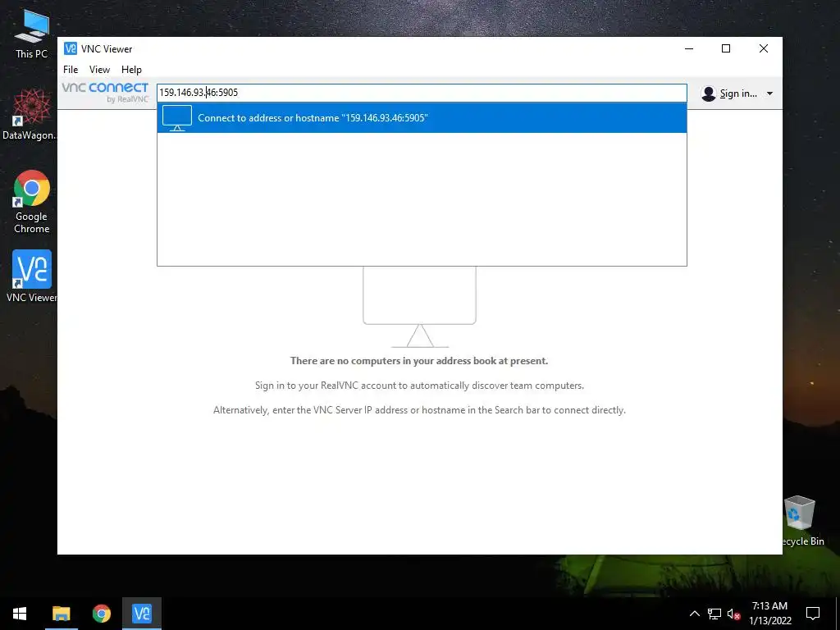This screenshot has width=840, height=630.
Task: Click the muted volume icon in tray
Action: coord(733,614)
